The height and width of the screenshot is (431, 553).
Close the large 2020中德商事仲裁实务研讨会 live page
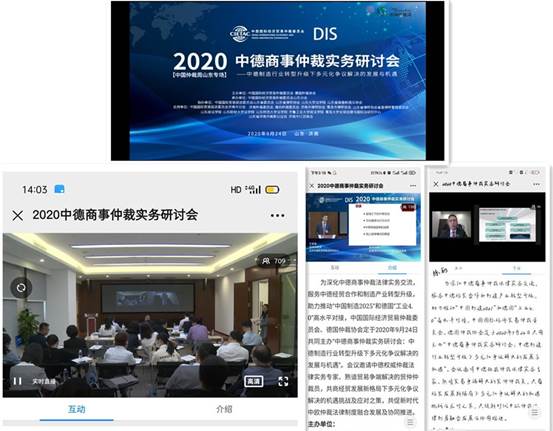pyautogui.click(x=18, y=216)
